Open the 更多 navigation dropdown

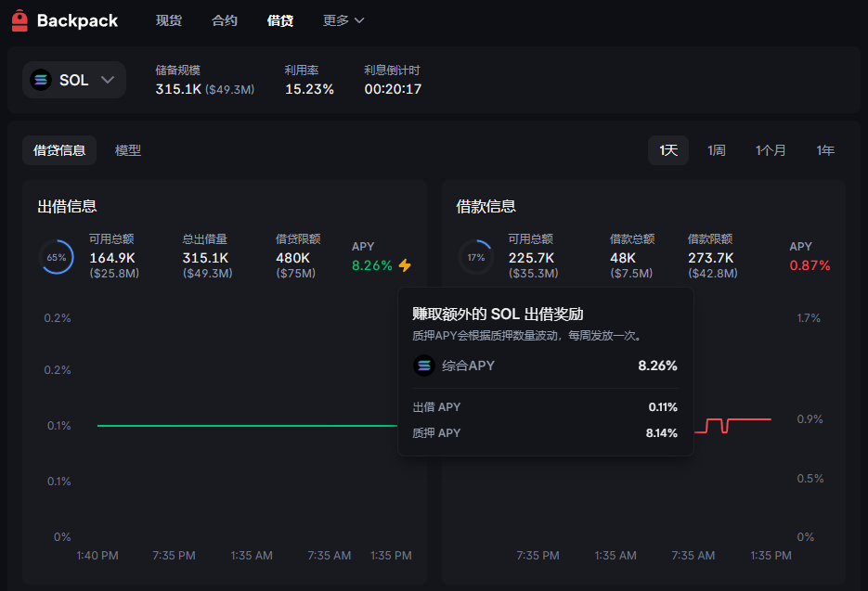click(x=343, y=20)
